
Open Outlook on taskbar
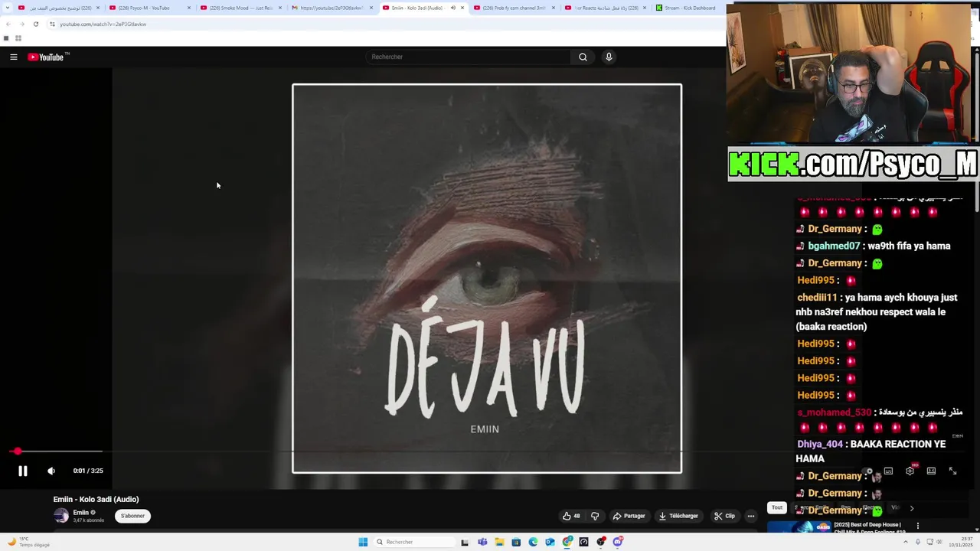point(550,542)
